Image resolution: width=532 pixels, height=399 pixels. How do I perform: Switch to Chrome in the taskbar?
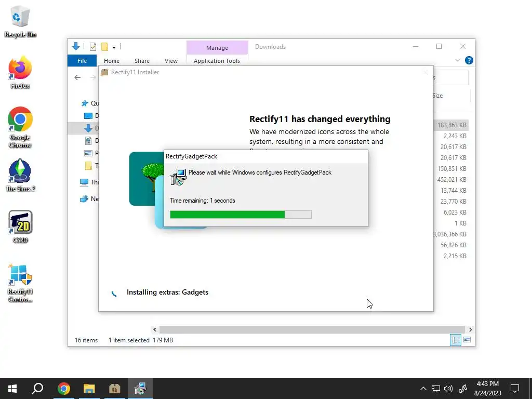coord(63,389)
